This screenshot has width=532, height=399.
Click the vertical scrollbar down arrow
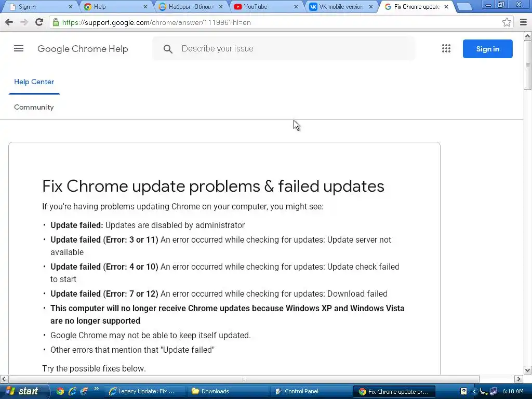coord(528,370)
